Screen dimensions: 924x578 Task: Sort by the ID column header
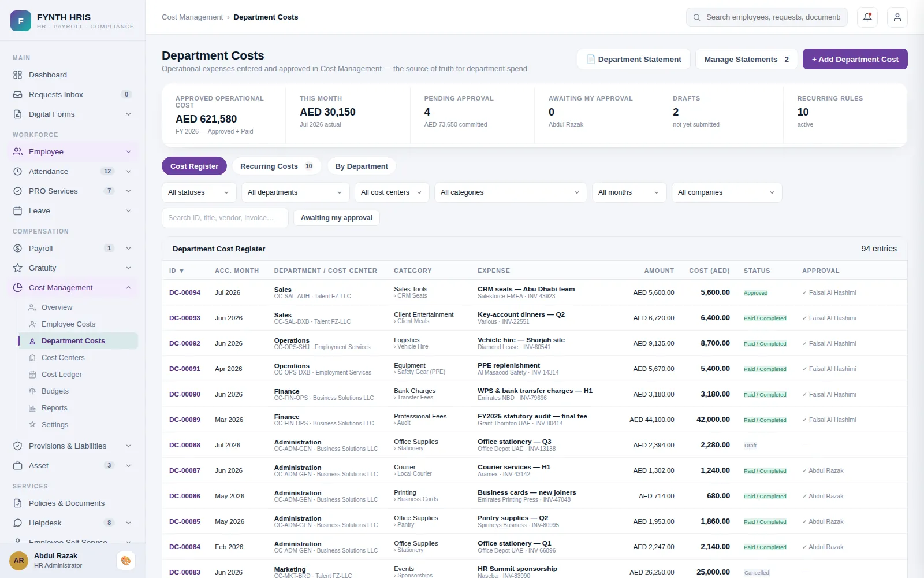pyautogui.click(x=176, y=271)
